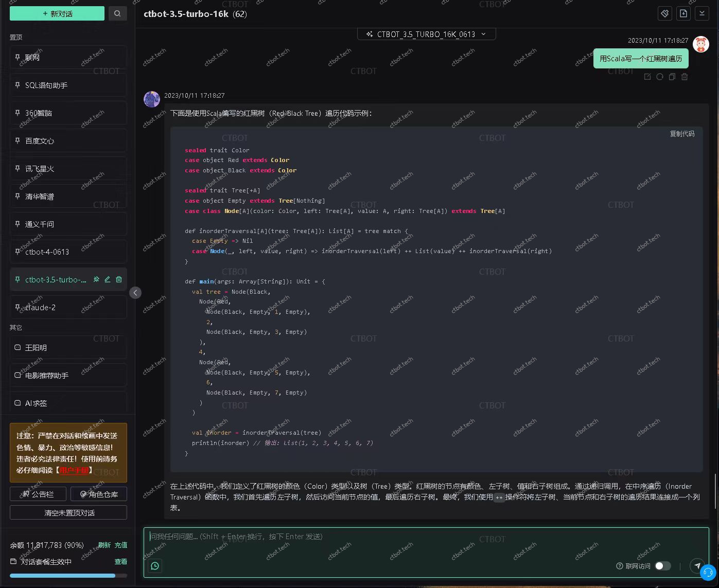Toggle the 联网访问 switch

point(662,566)
